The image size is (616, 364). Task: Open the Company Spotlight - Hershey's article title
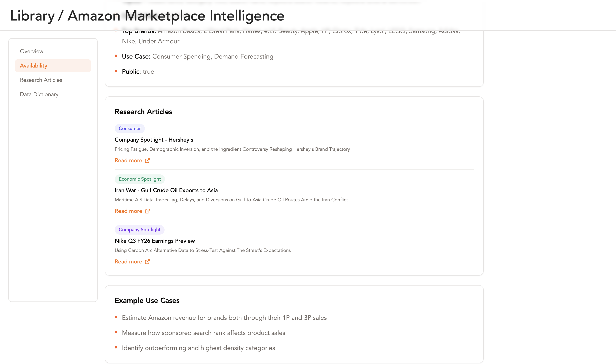(x=154, y=140)
